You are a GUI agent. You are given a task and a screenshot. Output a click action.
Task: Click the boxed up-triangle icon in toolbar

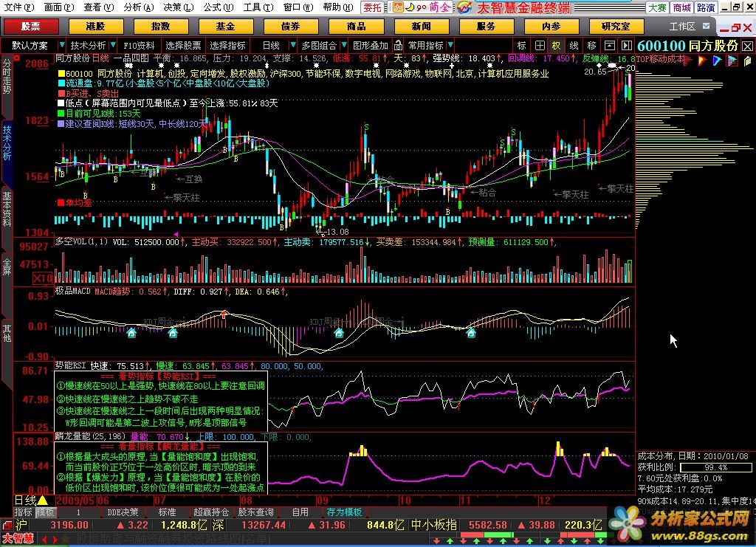pos(609,46)
